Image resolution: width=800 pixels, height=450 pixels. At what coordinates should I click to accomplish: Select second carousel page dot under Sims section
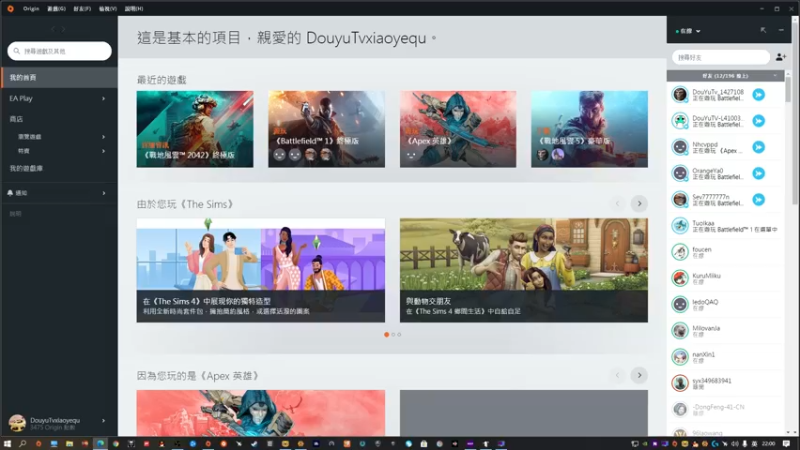click(x=393, y=335)
